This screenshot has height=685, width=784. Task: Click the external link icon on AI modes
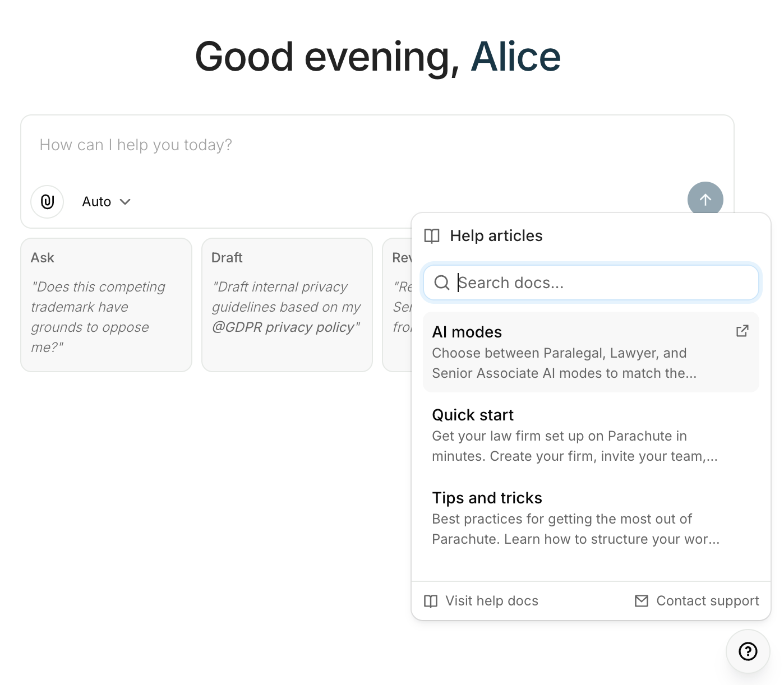pos(742,331)
